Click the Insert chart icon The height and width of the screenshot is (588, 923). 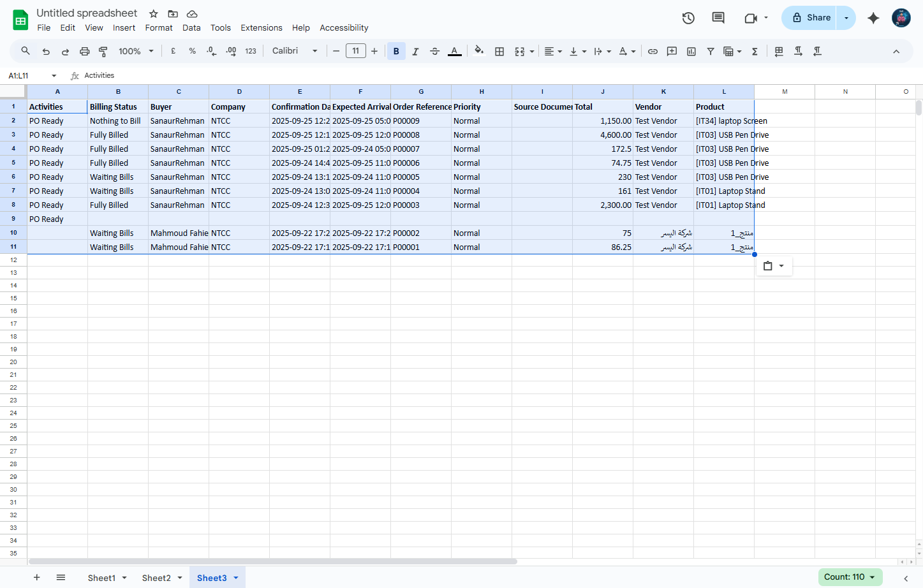point(691,52)
